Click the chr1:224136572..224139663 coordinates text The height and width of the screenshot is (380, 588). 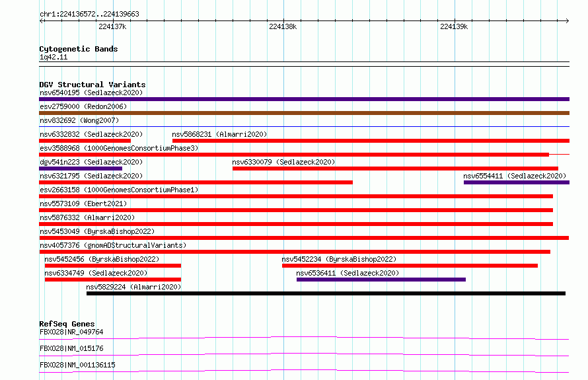(x=89, y=14)
